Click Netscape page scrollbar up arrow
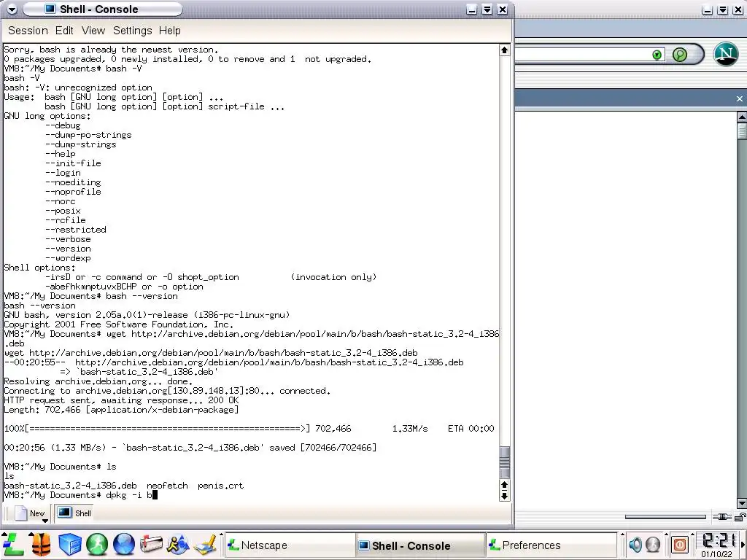 [x=742, y=116]
